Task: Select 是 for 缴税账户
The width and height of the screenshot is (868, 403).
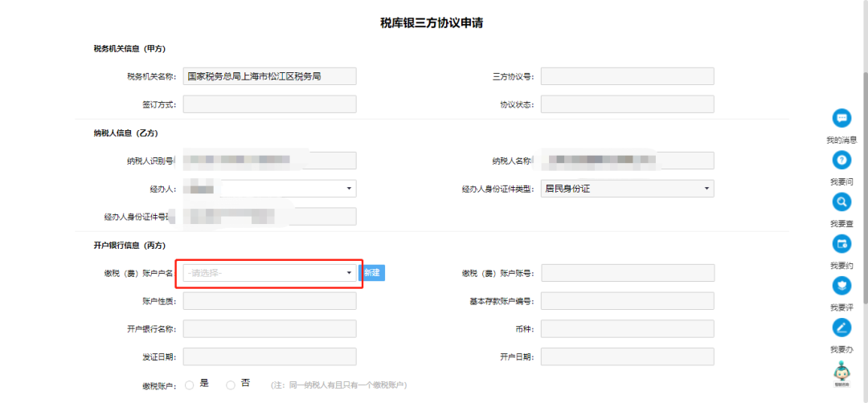Action: tap(190, 385)
